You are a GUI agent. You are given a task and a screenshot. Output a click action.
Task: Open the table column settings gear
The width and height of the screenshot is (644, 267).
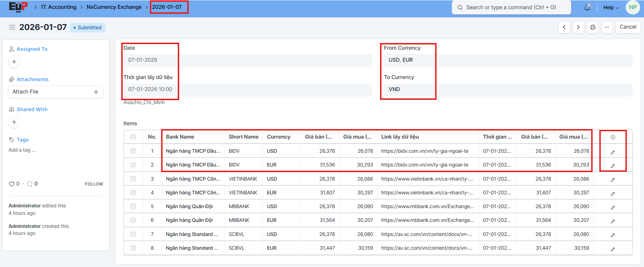point(613,137)
